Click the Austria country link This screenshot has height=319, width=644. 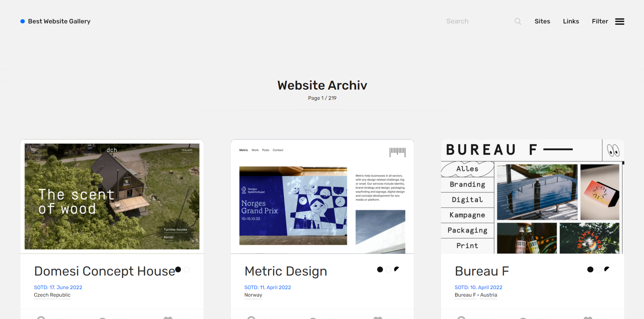(x=489, y=295)
